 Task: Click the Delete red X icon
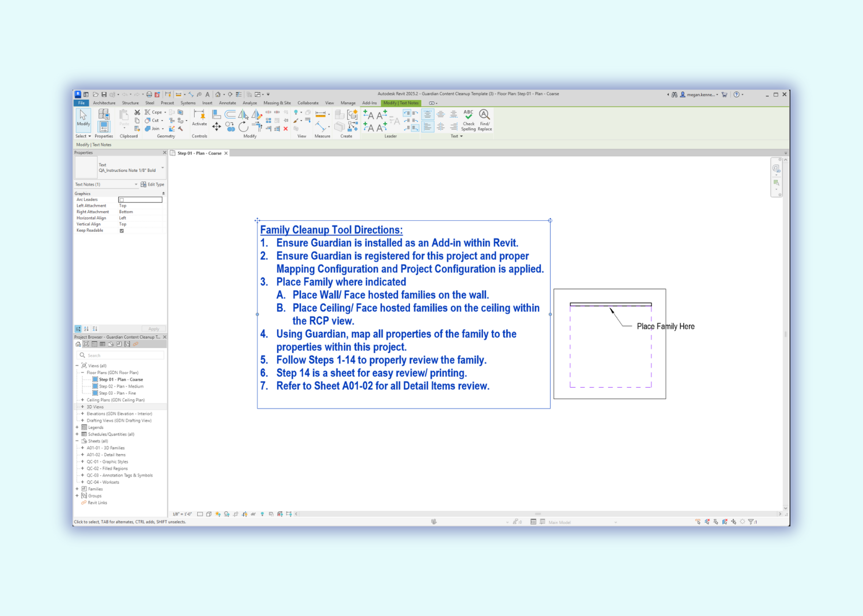coord(285,128)
